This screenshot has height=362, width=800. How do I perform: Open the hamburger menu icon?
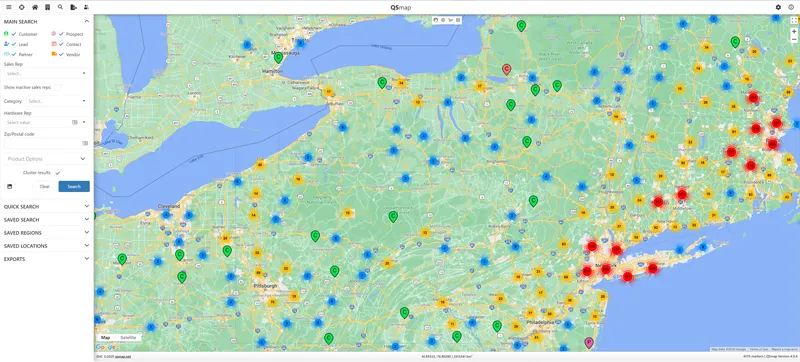click(x=9, y=7)
